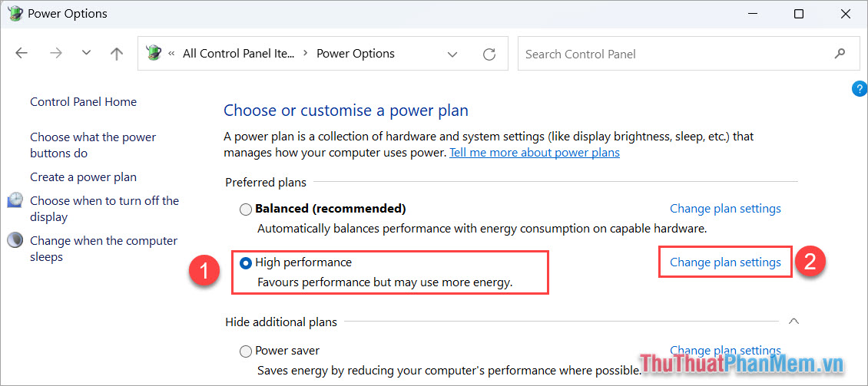868x386 pixels.
Task: Change plan settings for Balanced plan
Action: pyautogui.click(x=725, y=209)
